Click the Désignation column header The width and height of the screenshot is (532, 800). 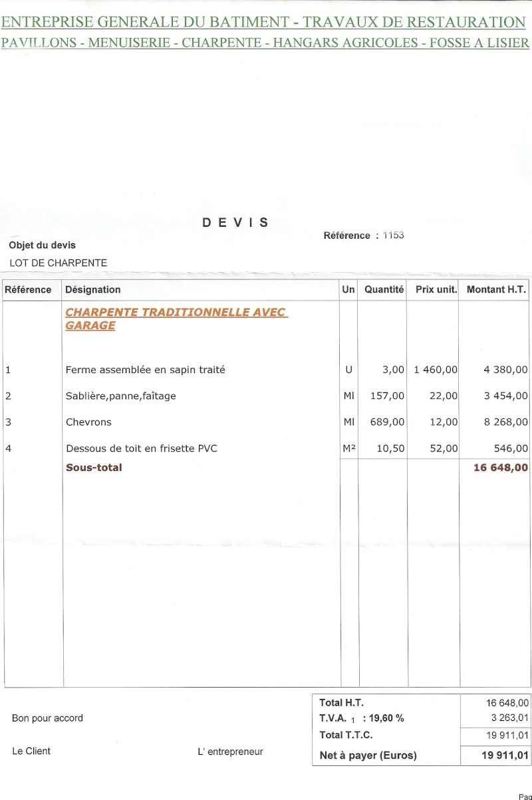(93, 289)
